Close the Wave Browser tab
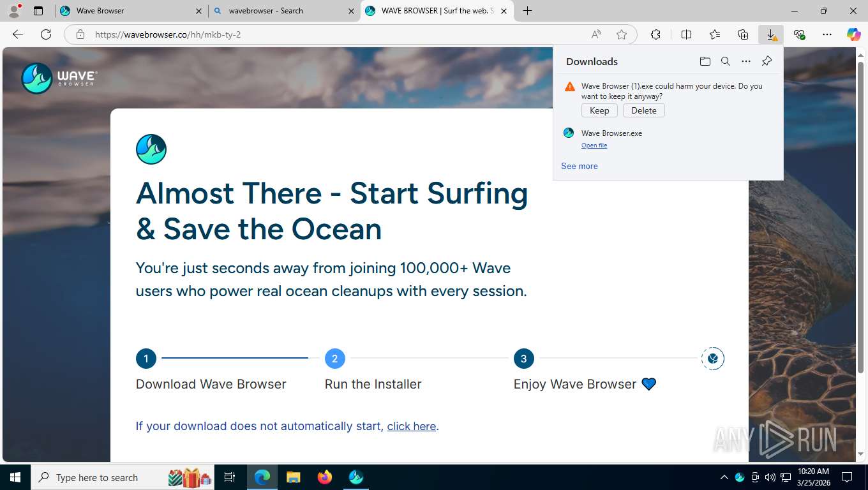Screen dimensions: 868x490 pos(198,11)
